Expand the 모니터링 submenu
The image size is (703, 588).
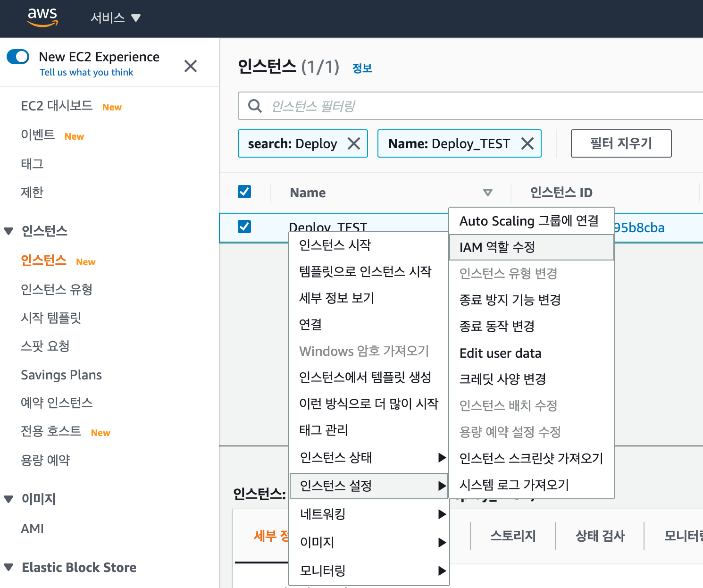coord(368,571)
